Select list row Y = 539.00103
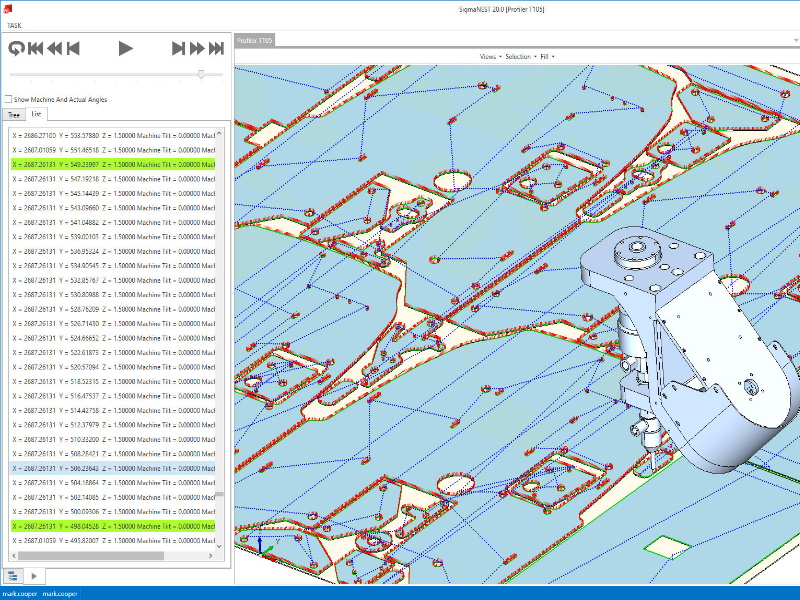The width and height of the screenshot is (800, 600). click(x=113, y=237)
